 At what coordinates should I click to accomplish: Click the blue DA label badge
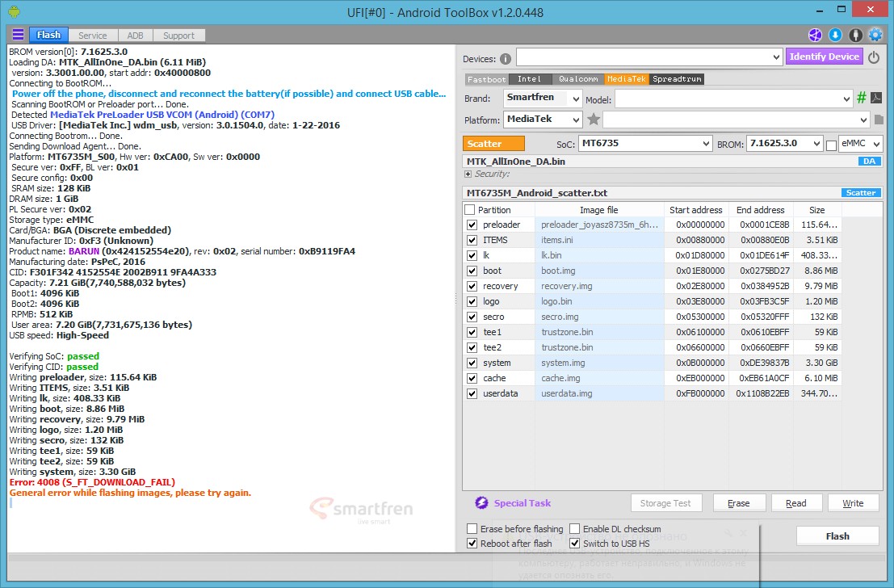[x=869, y=162]
